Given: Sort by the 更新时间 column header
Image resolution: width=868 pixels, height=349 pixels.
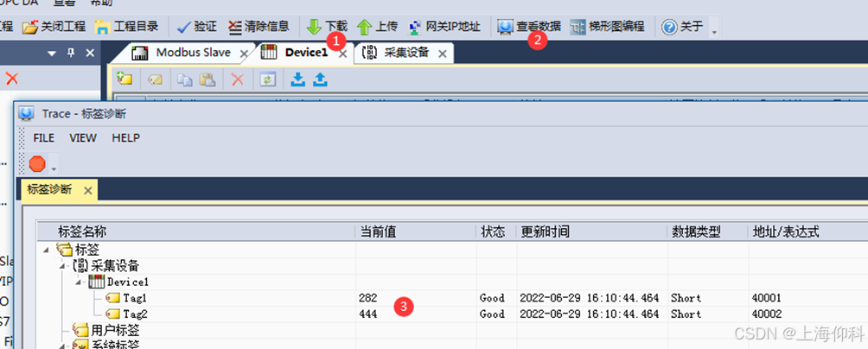Looking at the screenshot, I should (591, 232).
